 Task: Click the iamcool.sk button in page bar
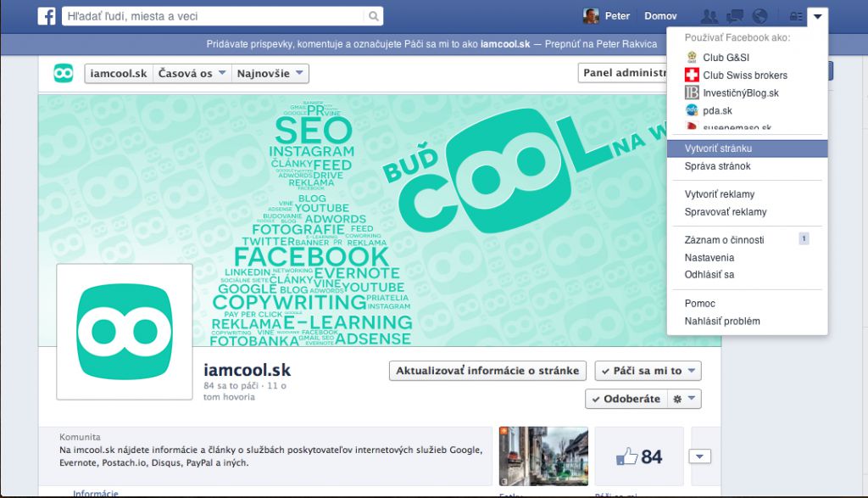pyautogui.click(x=119, y=73)
